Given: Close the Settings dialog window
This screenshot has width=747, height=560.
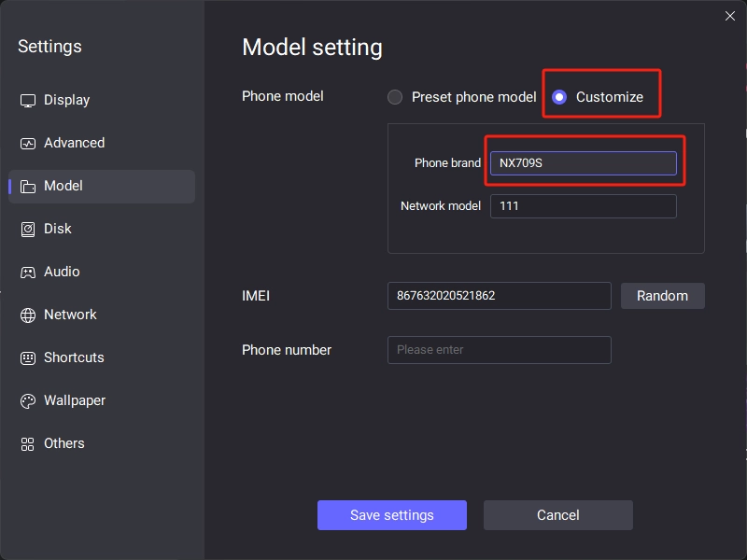Looking at the screenshot, I should pyautogui.click(x=729, y=16).
